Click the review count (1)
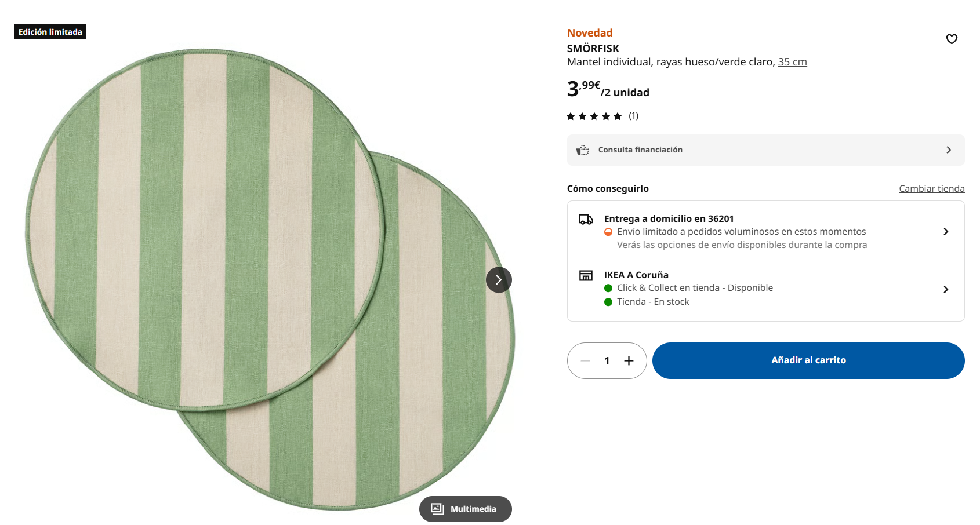 click(x=634, y=116)
